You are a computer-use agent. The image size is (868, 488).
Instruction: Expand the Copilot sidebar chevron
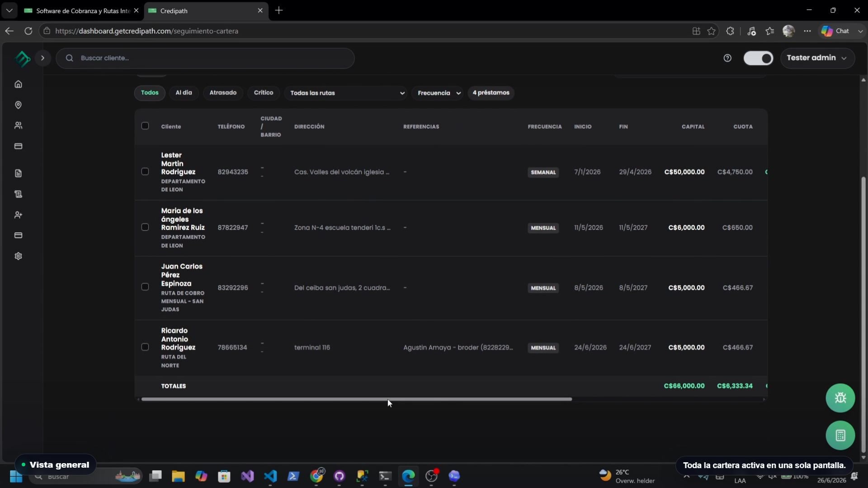point(860,31)
